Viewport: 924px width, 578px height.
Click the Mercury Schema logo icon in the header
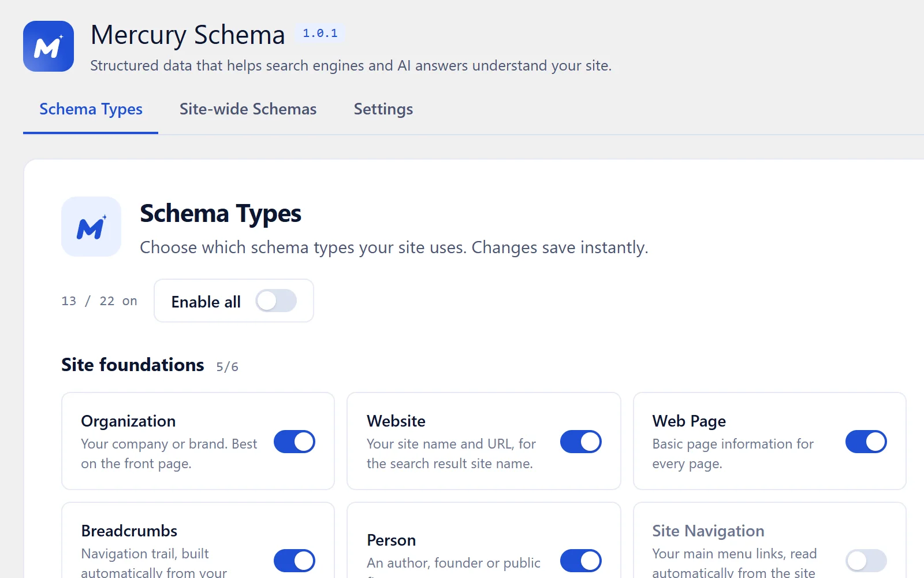[49, 46]
